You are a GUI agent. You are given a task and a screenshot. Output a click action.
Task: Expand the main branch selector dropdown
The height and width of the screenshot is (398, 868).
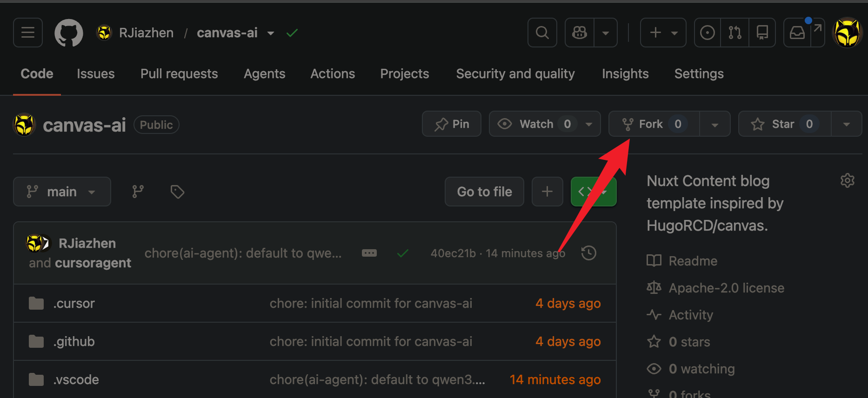[62, 192]
